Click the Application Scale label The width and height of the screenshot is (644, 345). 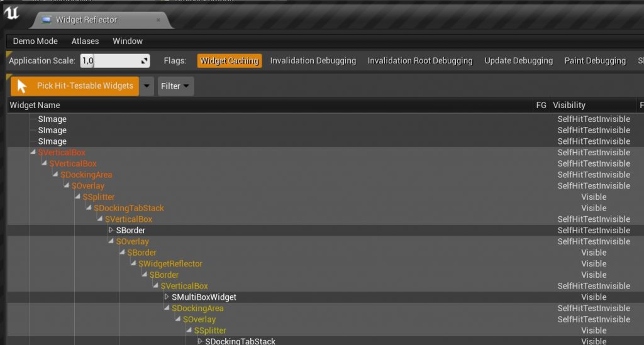[x=42, y=61]
